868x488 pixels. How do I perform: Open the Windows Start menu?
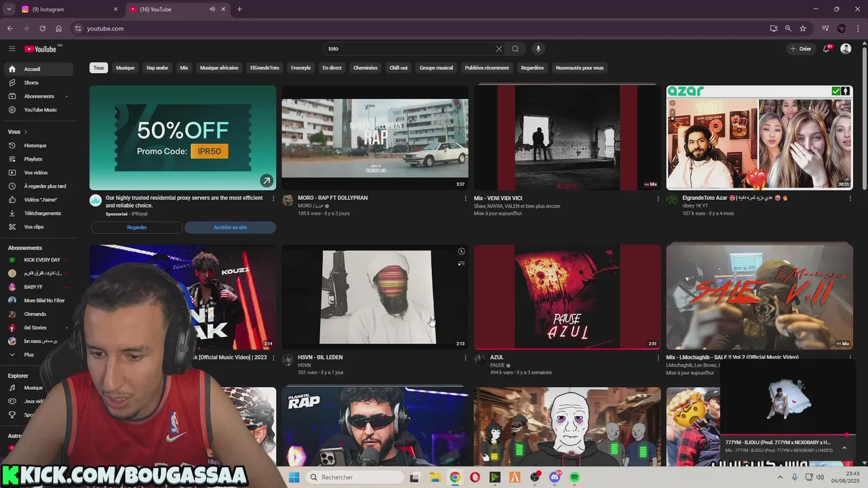[x=294, y=477]
